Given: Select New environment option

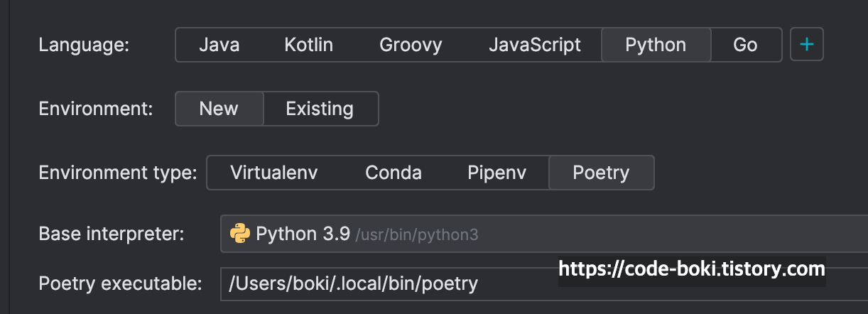Looking at the screenshot, I should coord(219,109).
